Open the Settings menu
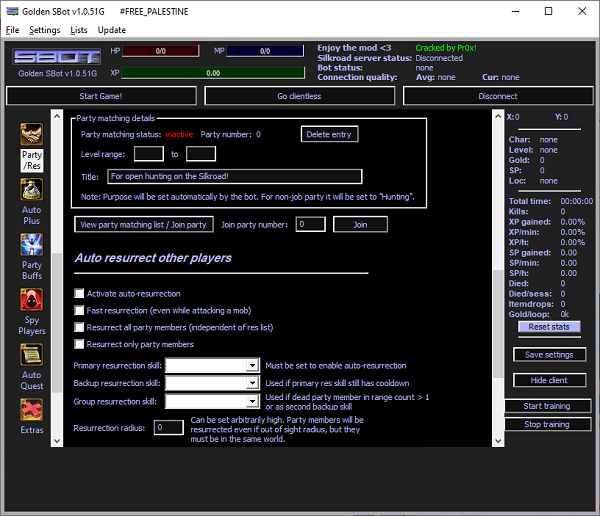Viewport: 600px width, 516px height. click(45, 30)
